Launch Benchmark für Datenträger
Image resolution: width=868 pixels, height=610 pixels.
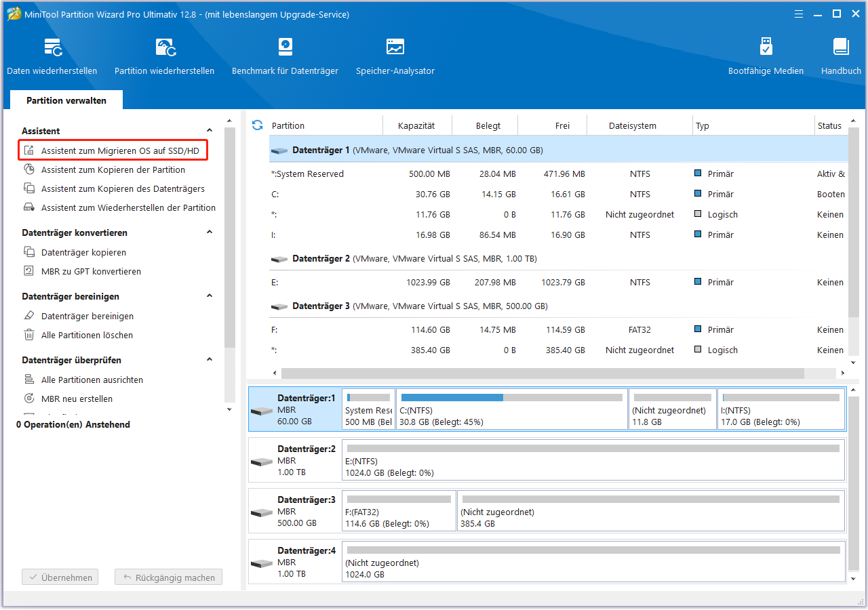pos(285,56)
